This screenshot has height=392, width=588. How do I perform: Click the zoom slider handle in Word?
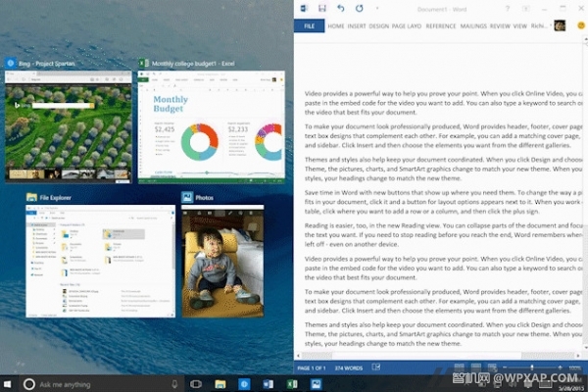point(532,367)
